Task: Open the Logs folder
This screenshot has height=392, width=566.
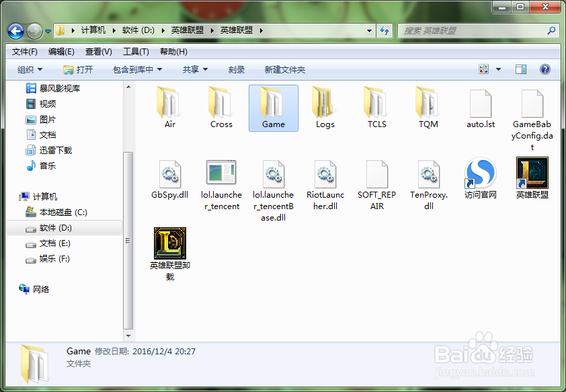Action: (325, 108)
